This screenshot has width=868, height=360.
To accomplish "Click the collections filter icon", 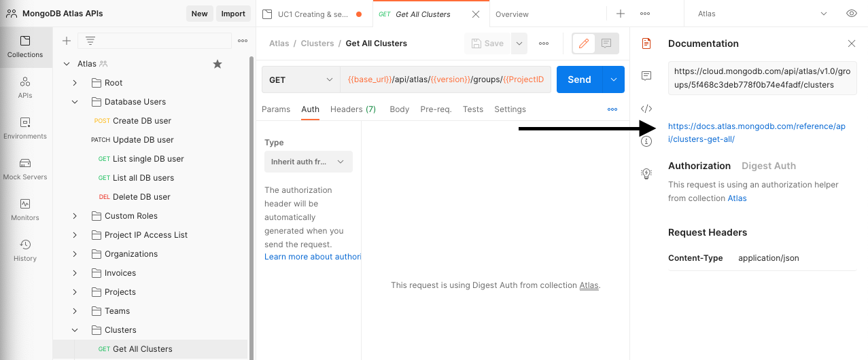I will [90, 41].
